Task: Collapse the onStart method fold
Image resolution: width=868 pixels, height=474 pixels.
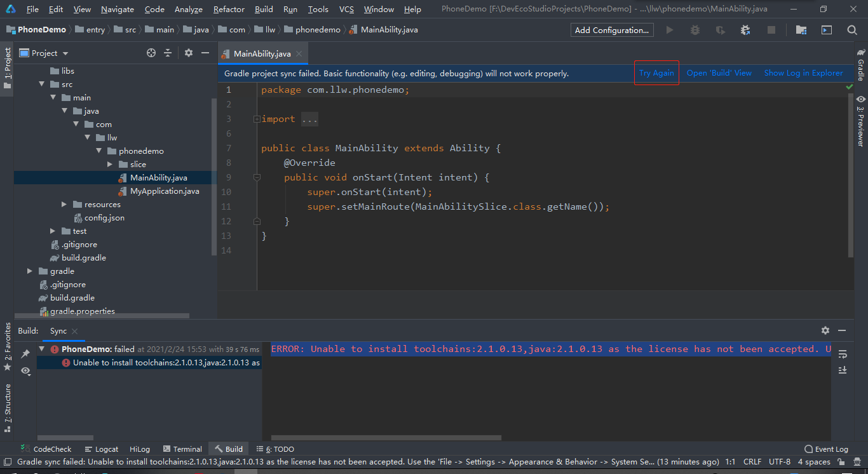Action: [x=257, y=177]
